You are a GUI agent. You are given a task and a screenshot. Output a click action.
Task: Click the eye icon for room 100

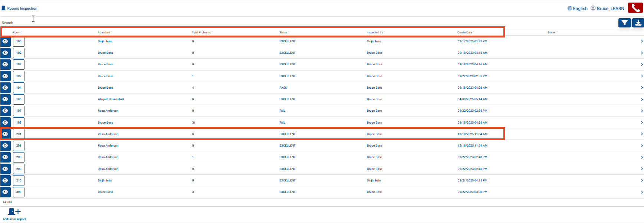(5, 41)
